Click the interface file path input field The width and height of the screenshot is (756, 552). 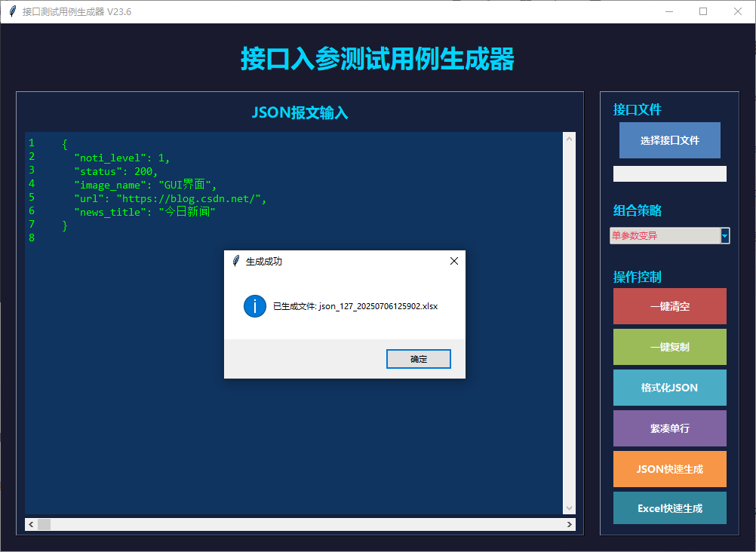[669, 173]
